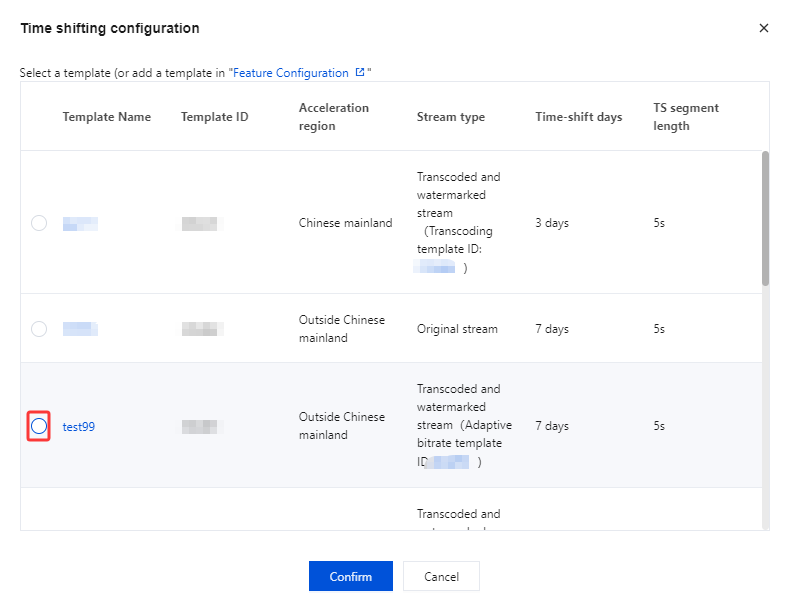Click the Original stream cell in the second row

click(x=457, y=329)
